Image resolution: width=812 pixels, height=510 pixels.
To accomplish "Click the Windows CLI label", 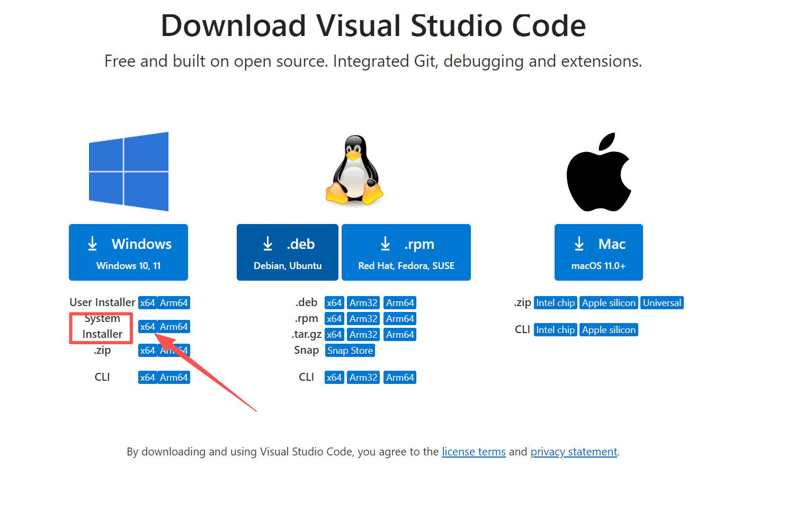I will pyautogui.click(x=102, y=377).
